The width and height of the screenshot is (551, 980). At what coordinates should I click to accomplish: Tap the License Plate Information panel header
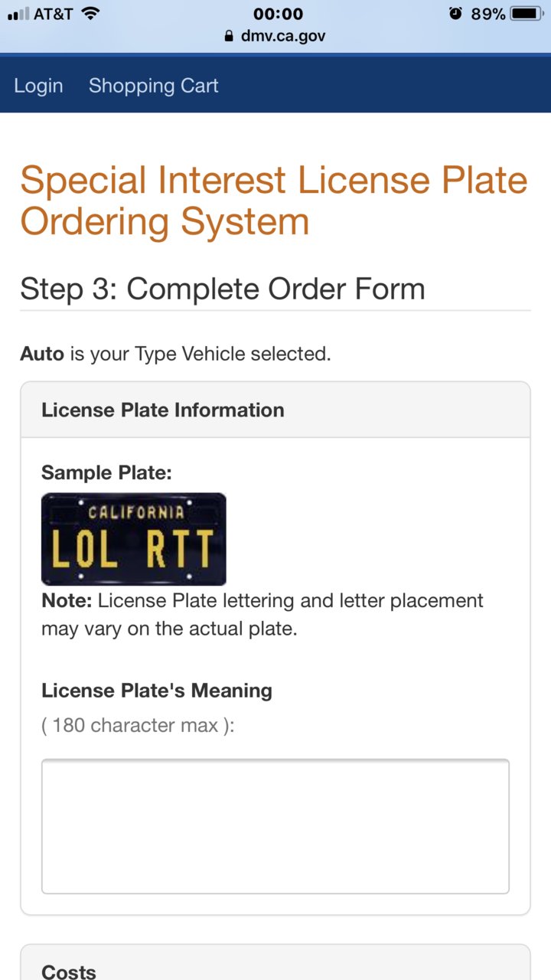click(x=275, y=410)
